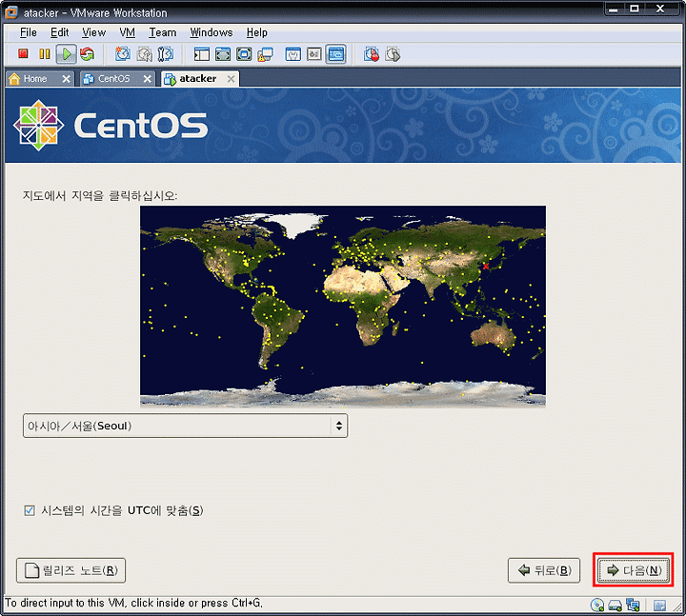
Task: Open the File menu
Action: coord(29,32)
